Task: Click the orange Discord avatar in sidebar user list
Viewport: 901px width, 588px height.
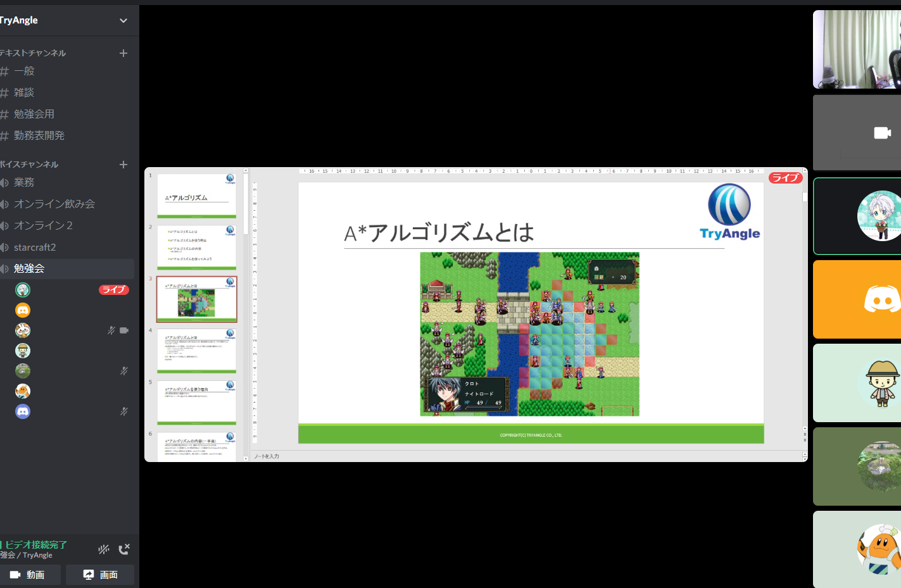Action: tap(23, 310)
